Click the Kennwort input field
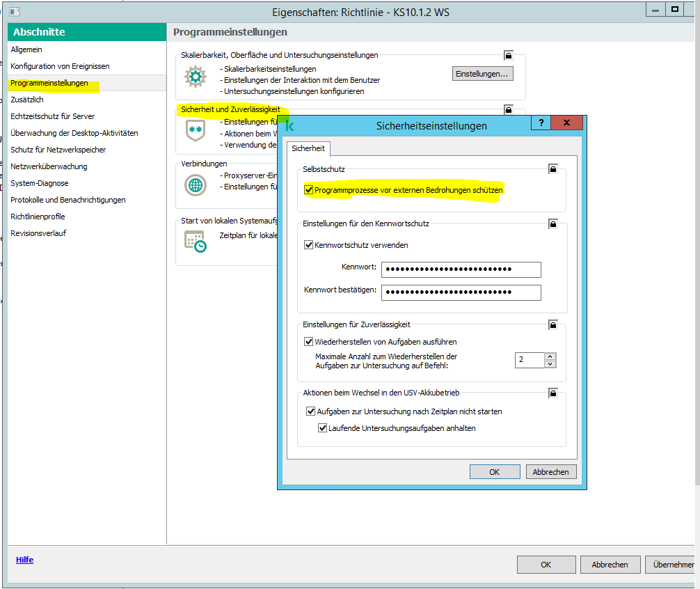Viewport: 700px width, 589px height. point(461,269)
